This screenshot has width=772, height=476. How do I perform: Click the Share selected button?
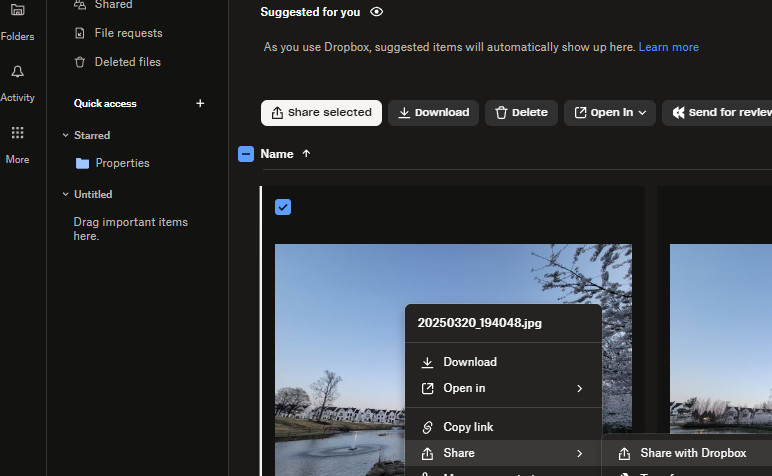[321, 113]
